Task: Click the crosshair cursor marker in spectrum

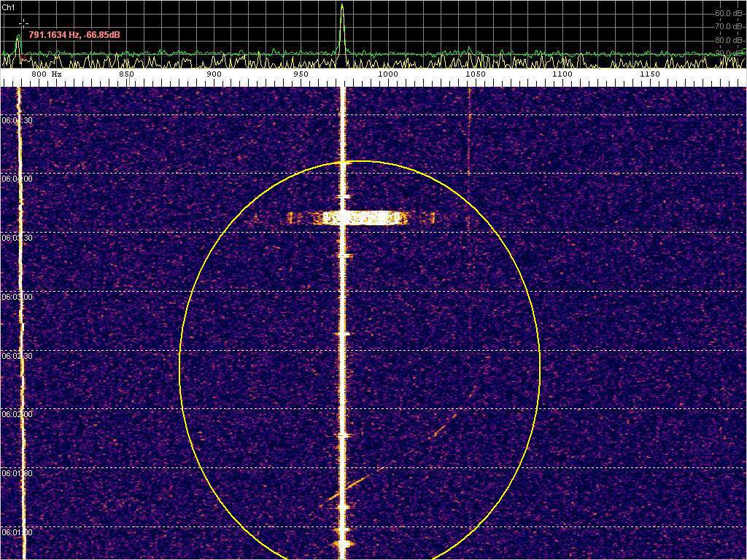Action: click(x=23, y=23)
